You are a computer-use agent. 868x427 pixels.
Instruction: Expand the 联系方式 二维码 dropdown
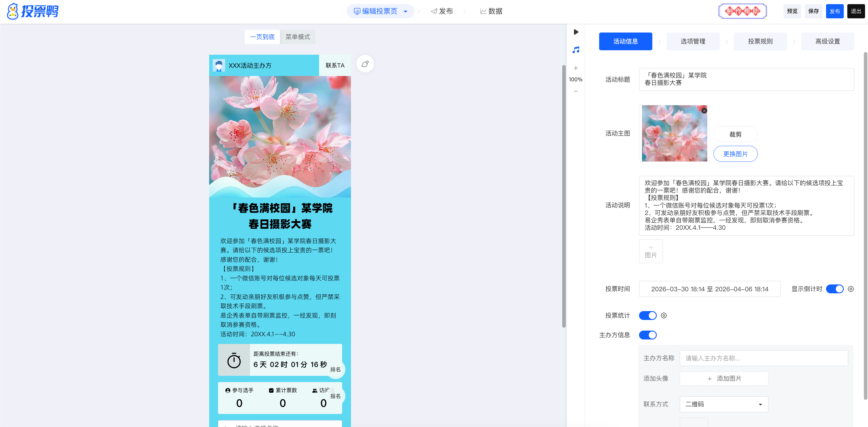click(724, 404)
